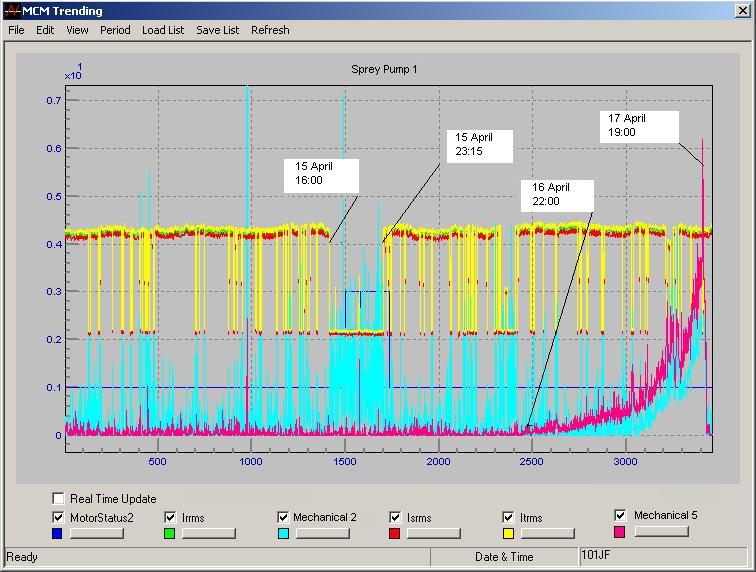The image size is (756, 572).
Task: Toggle the Mechanical 5 checkbox
Action: 621,515
